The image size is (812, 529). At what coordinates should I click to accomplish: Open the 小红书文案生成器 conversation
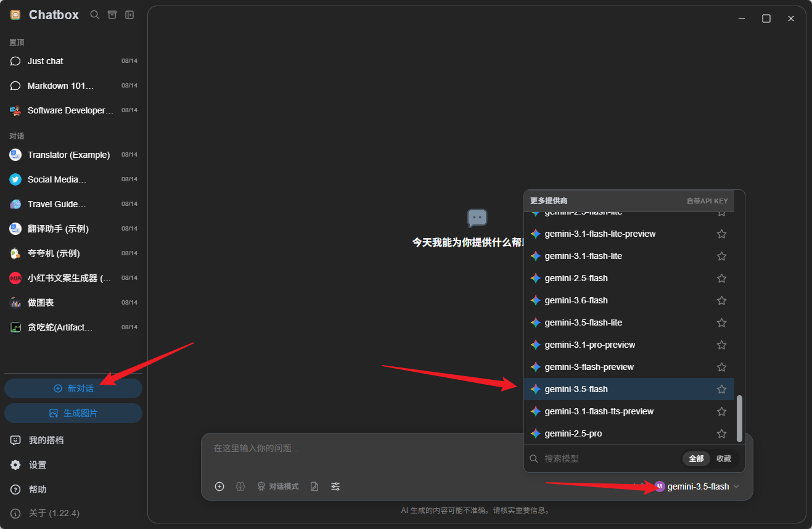point(73,278)
